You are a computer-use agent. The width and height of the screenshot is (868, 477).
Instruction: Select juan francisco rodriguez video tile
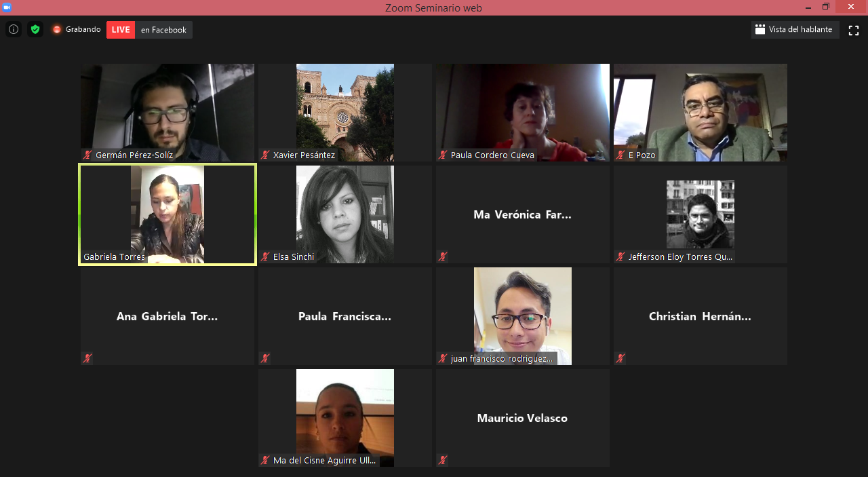pos(523,316)
